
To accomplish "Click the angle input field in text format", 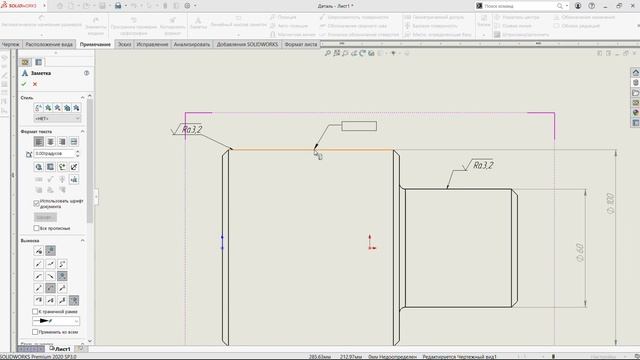I will coord(53,153).
